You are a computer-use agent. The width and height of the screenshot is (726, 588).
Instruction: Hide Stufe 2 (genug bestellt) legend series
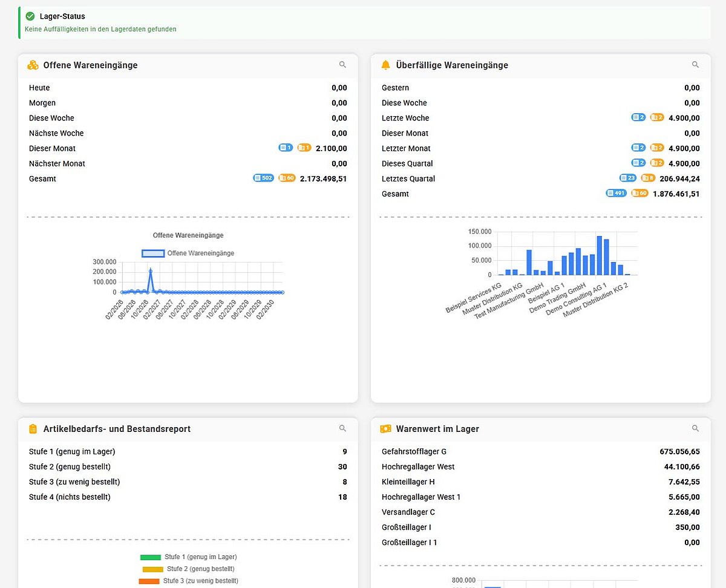[188, 569]
